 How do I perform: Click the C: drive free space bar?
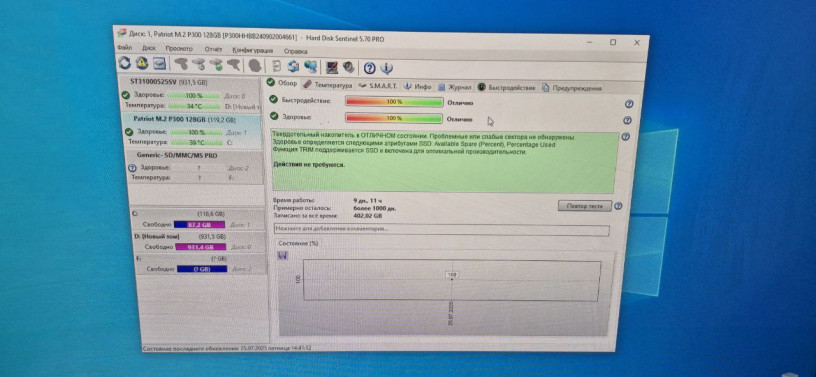pos(199,224)
